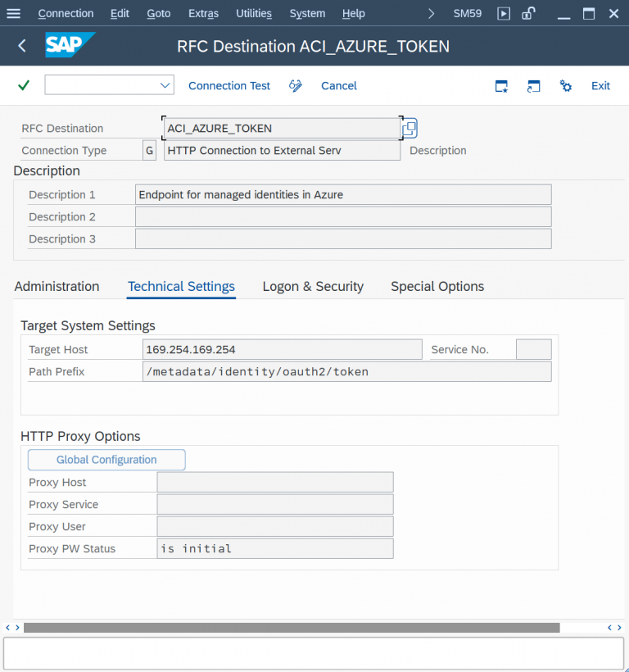
Task: Open customize layout gear icon
Action: [x=566, y=86]
